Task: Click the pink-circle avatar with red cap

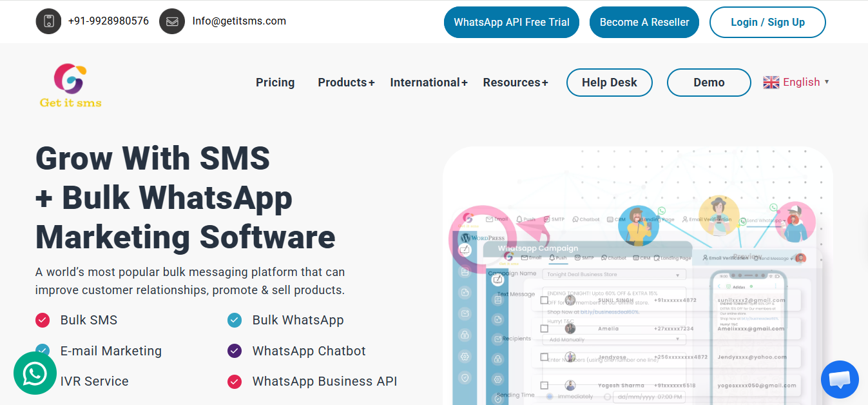Action: pyautogui.click(x=795, y=222)
